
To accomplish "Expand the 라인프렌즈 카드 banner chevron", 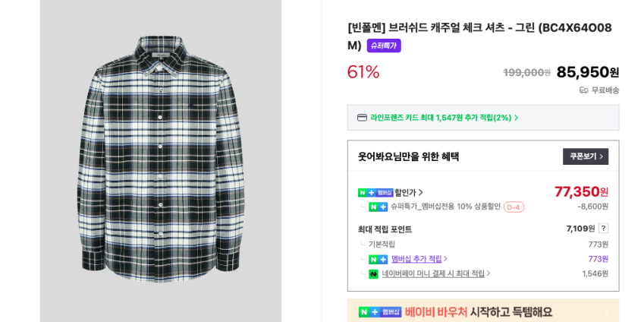I will pos(517,118).
